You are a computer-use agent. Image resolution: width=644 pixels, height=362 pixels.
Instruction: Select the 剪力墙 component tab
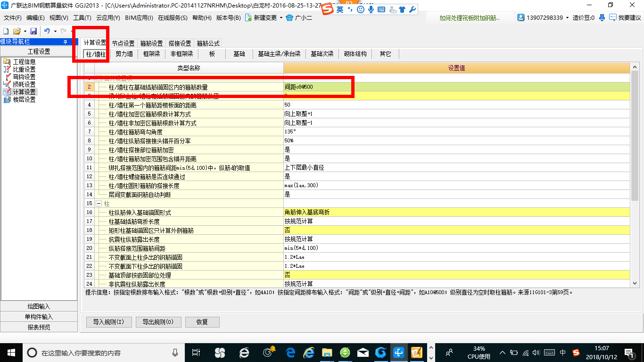(124, 54)
